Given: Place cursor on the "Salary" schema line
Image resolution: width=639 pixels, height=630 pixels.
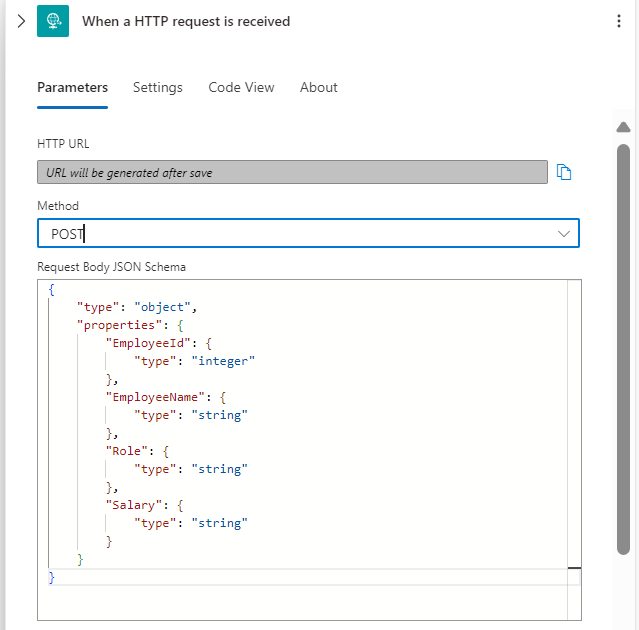Looking at the screenshot, I should (x=144, y=505).
